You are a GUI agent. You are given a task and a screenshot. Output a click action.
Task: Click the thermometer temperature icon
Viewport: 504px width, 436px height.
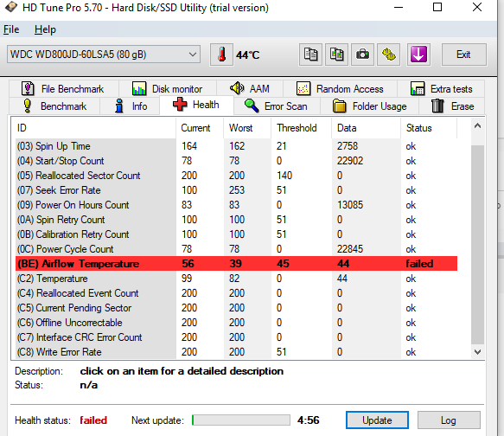point(221,54)
